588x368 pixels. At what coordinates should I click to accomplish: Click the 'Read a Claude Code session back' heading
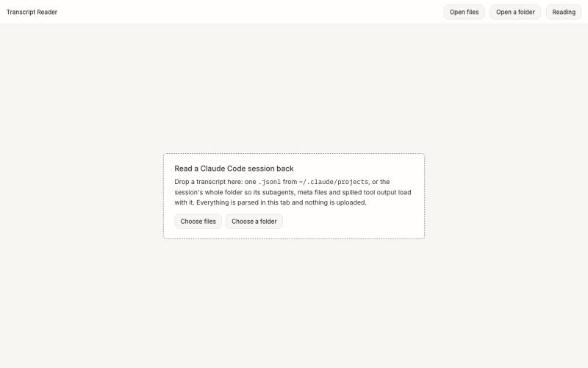pos(234,169)
